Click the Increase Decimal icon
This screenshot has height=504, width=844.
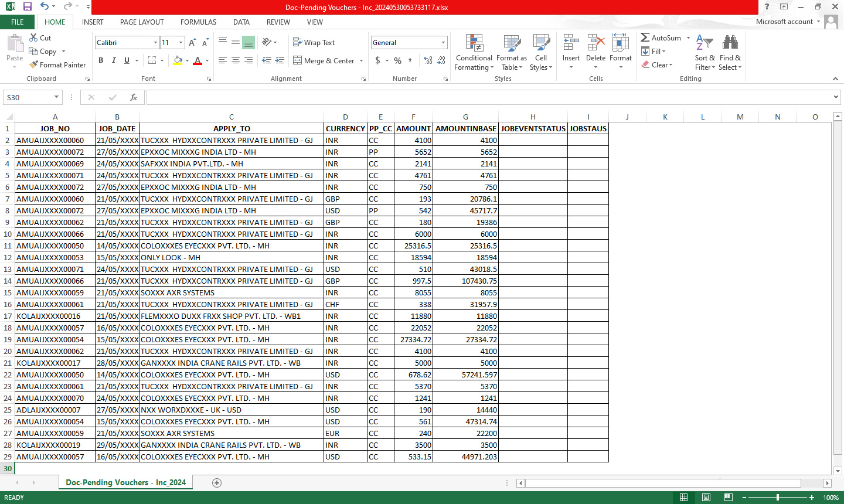click(x=428, y=60)
